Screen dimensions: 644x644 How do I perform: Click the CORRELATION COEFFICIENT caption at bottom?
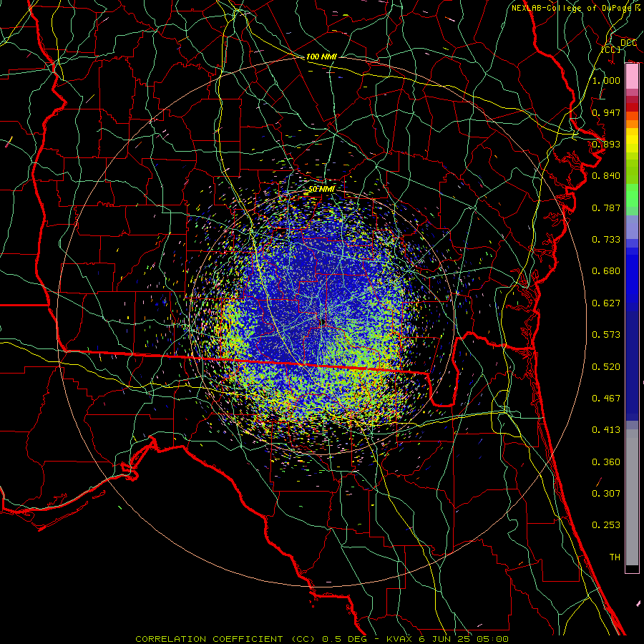pyautogui.click(x=322, y=639)
